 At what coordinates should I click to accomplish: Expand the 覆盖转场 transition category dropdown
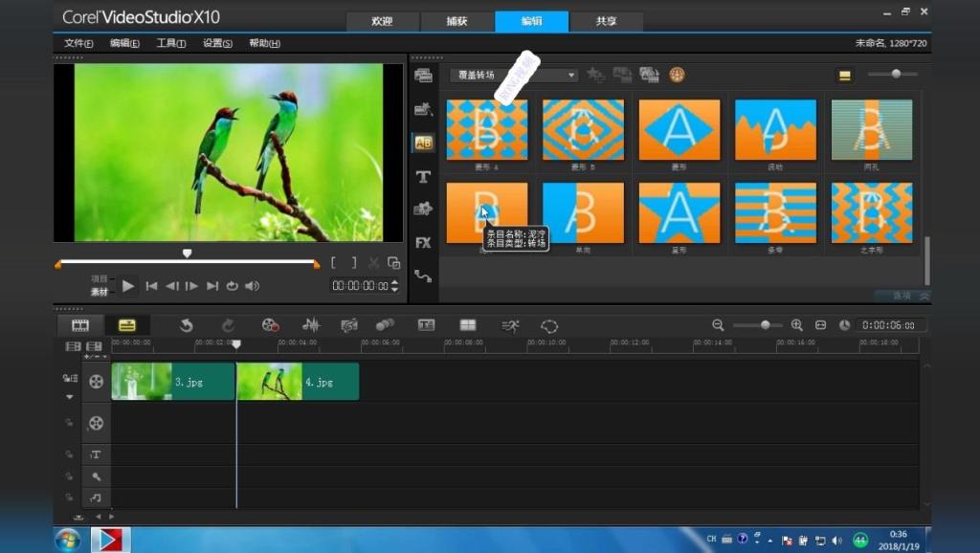(571, 76)
